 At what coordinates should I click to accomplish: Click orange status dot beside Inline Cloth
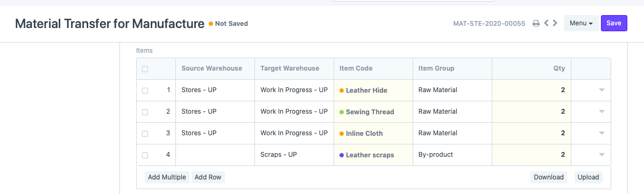click(342, 134)
